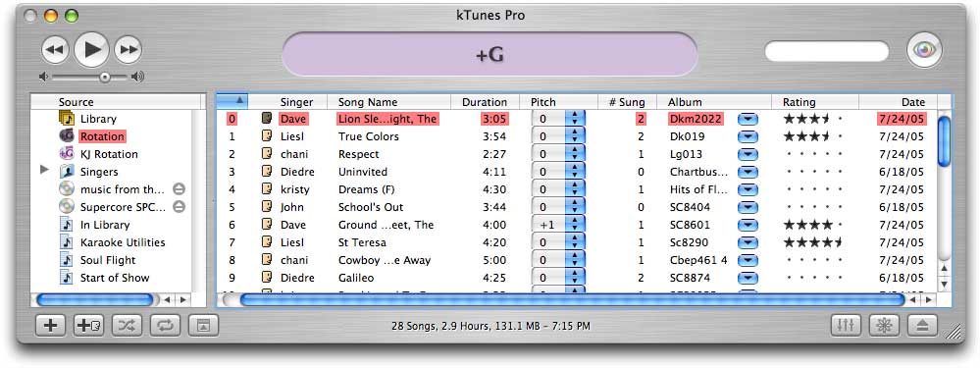Set star rating for Ground row

(813, 225)
